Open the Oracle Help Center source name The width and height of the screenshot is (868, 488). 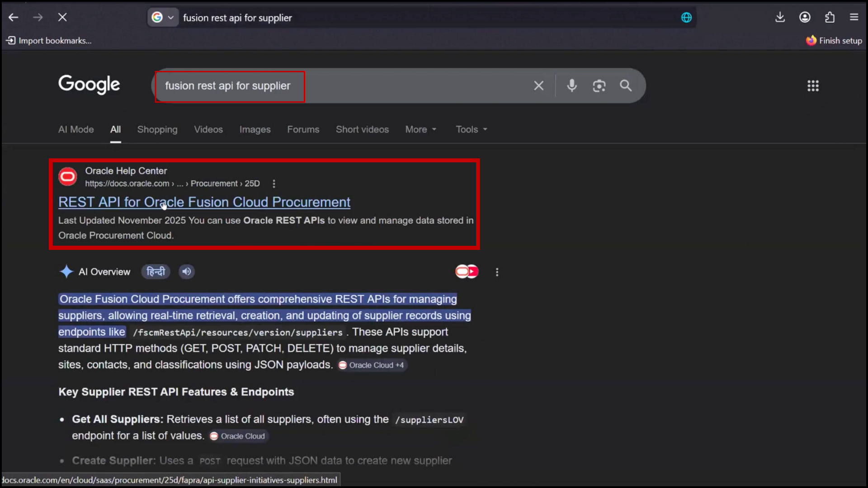pos(126,171)
